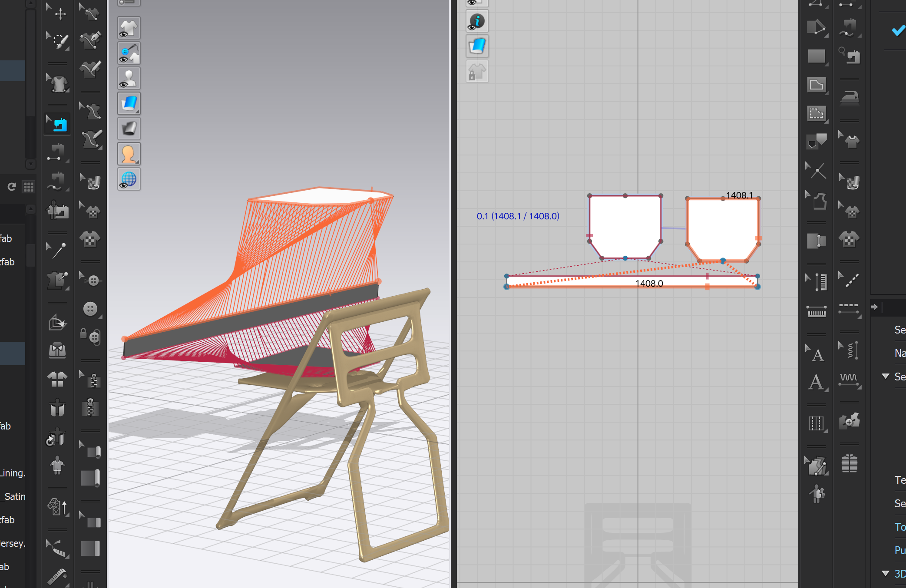906x588 pixels.
Task: Select the '_Satin' fabric item in the left list
Action: click(13, 496)
